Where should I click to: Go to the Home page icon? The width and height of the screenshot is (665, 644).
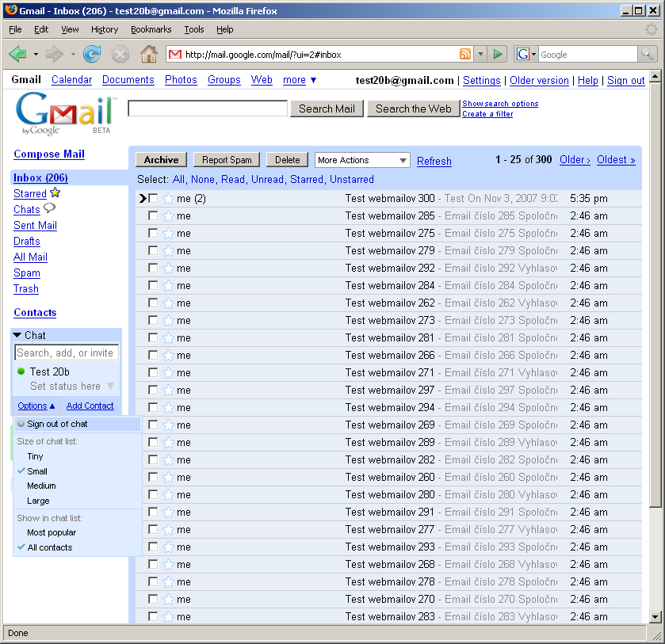point(149,55)
